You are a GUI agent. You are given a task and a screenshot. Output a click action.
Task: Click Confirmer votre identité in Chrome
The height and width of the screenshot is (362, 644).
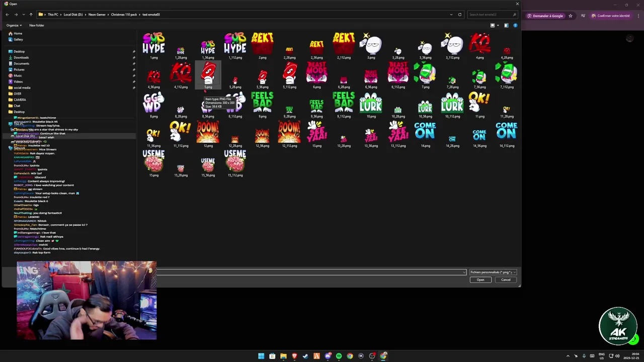click(610, 16)
